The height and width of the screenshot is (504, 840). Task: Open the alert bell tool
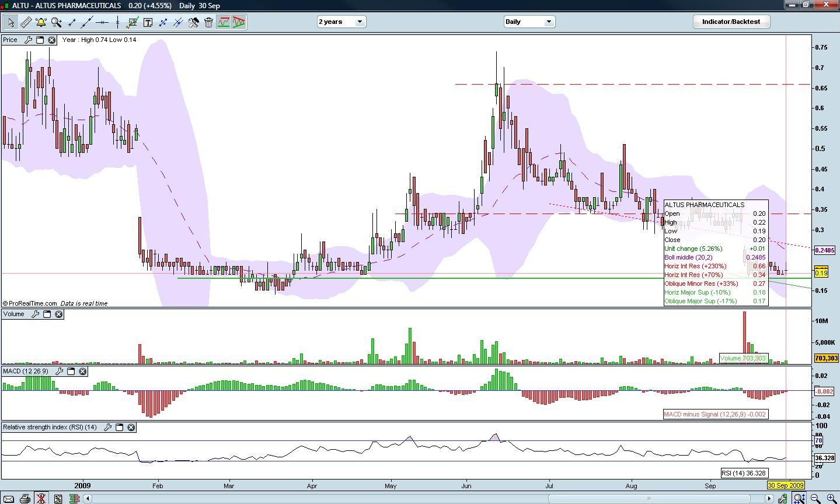[x=41, y=22]
